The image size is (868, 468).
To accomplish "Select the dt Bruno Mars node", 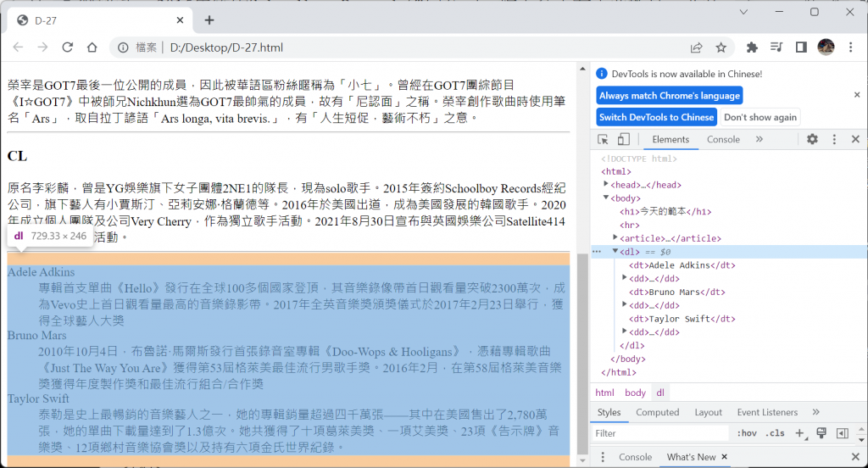I will click(x=677, y=292).
